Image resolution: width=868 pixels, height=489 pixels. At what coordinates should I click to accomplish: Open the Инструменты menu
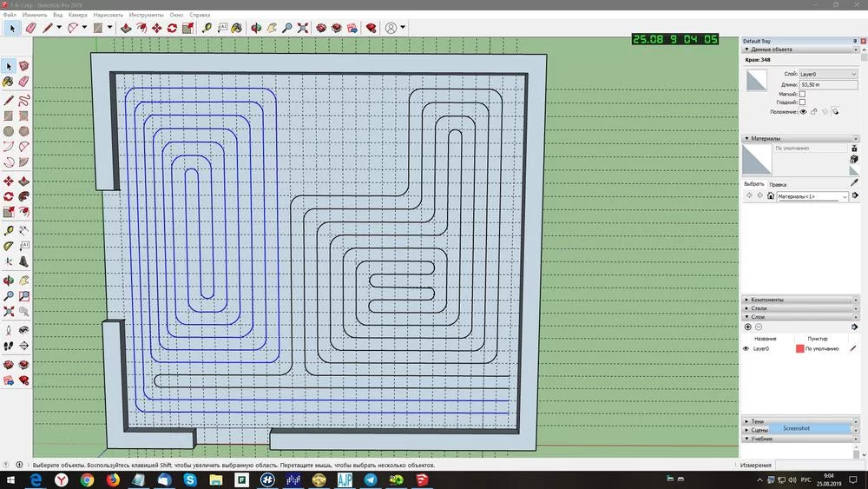(x=146, y=15)
